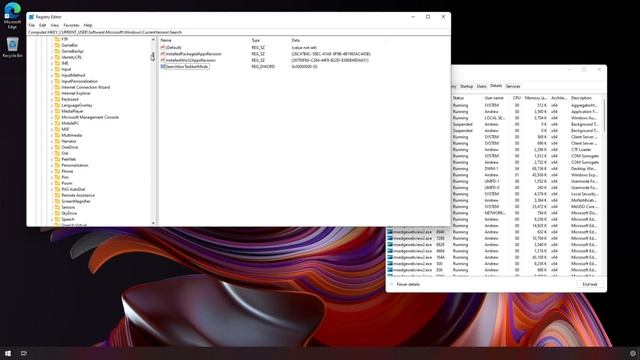
Task: Click the IdentityCRL folder icon
Action: click(57, 57)
